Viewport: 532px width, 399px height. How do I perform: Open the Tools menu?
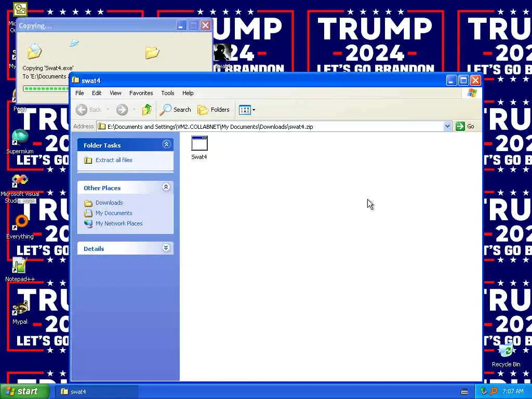tap(168, 93)
